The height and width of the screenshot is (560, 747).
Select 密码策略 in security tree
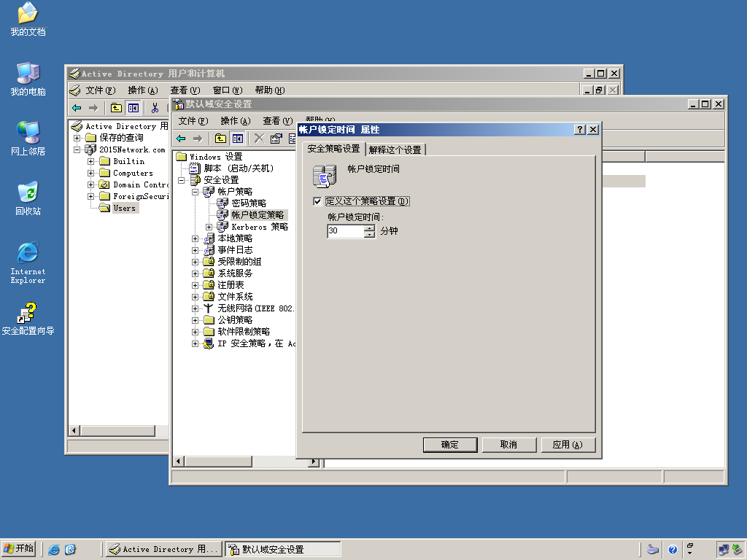point(249,203)
